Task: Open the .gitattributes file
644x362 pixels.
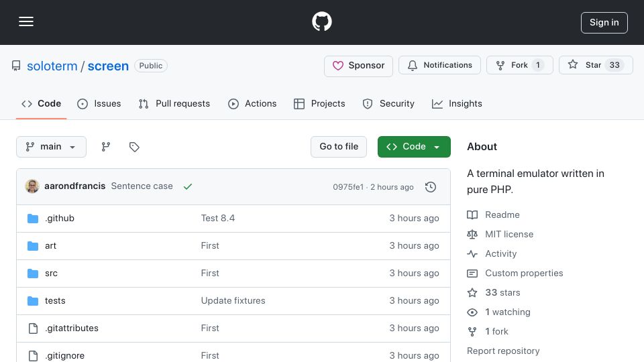Action: point(72,328)
